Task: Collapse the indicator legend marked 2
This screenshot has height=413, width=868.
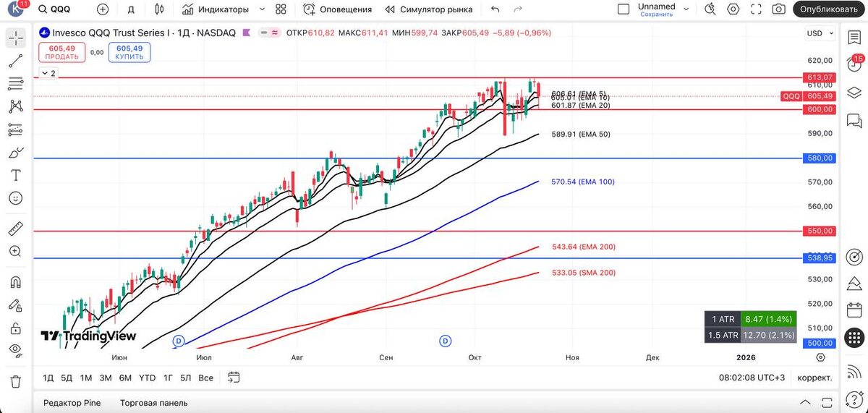Action: coord(48,73)
